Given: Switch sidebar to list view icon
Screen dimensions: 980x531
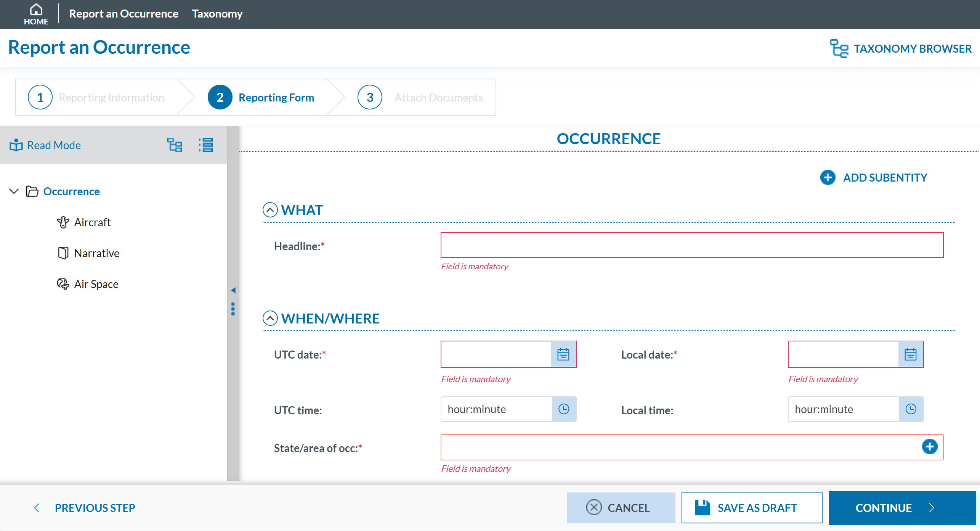Looking at the screenshot, I should tap(206, 145).
